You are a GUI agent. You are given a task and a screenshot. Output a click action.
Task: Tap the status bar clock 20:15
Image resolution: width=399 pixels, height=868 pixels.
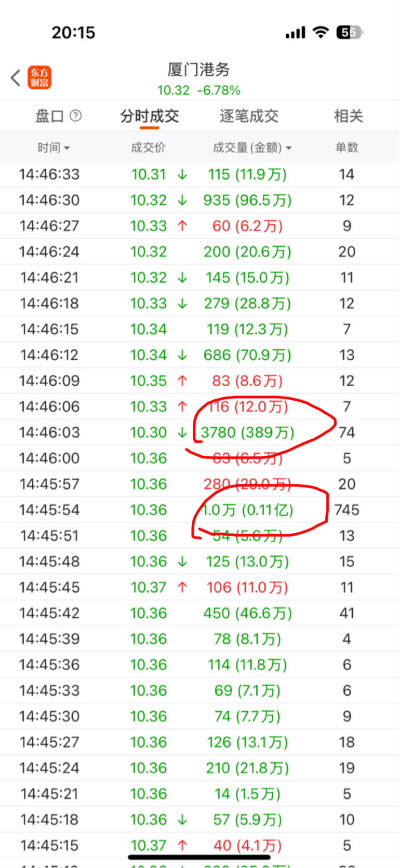click(x=73, y=33)
